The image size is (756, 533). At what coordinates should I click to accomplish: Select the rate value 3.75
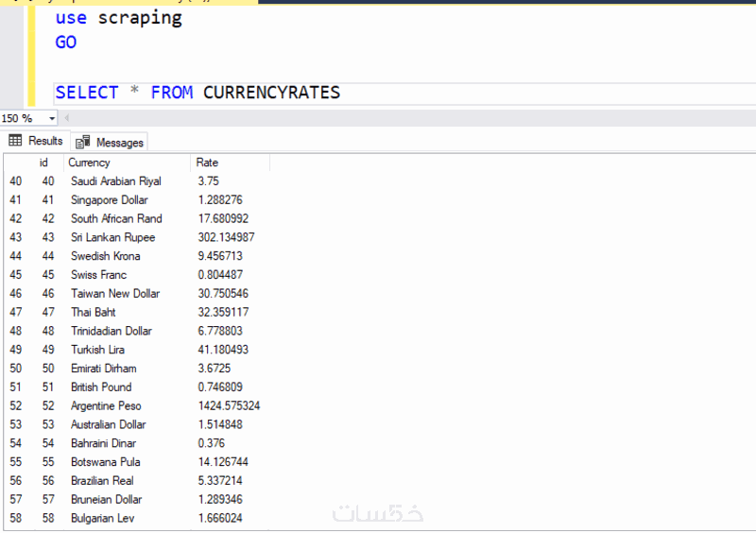[208, 181]
